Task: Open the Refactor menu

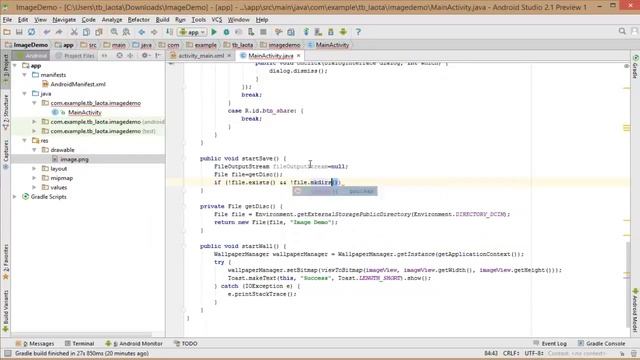Action: point(138,20)
